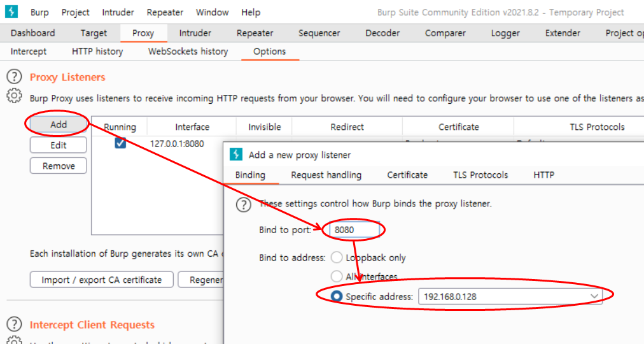Switch to the Extender tab
This screenshot has width=644, height=344.
[x=563, y=33]
